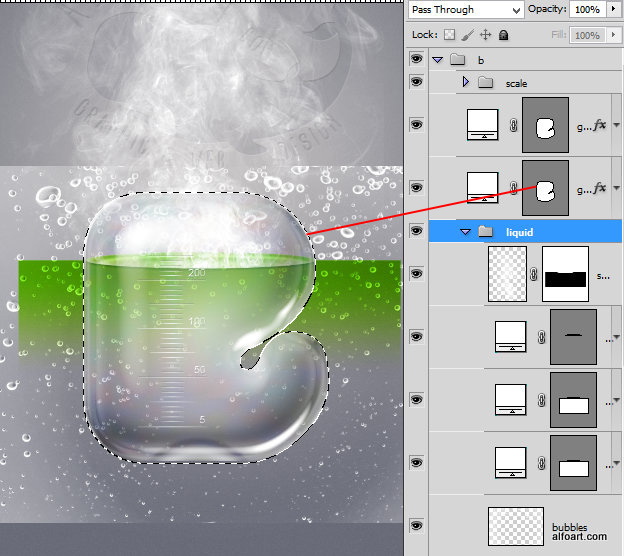Select the white thumbnail of the layer just above liquid

point(482,187)
